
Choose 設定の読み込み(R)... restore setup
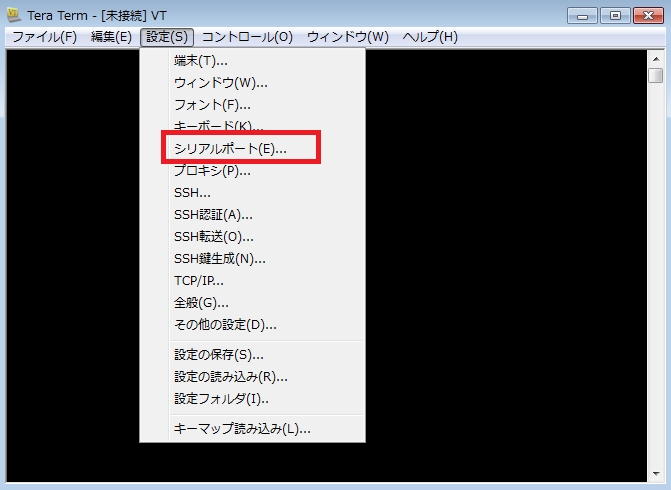252,377
